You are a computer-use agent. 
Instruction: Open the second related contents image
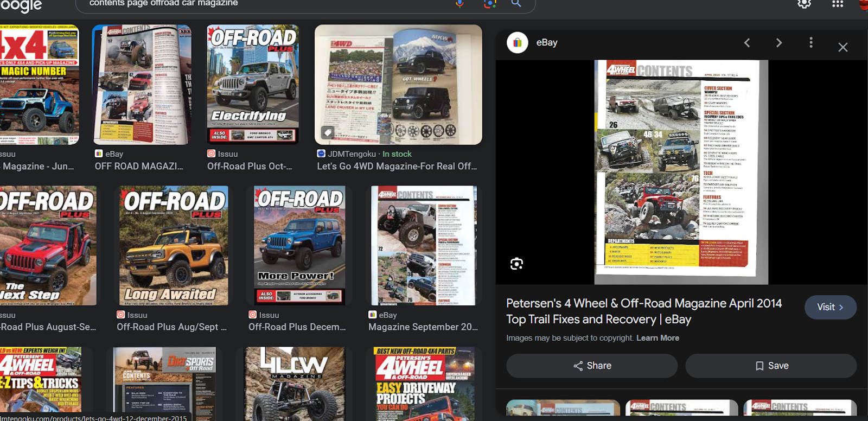[x=681, y=407]
